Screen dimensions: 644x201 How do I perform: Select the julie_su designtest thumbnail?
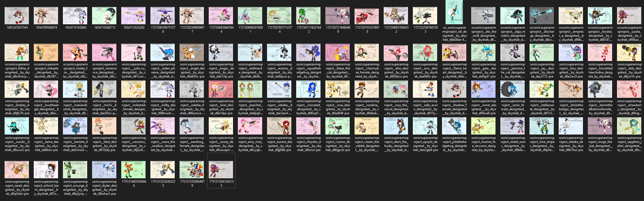pos(134,52)
